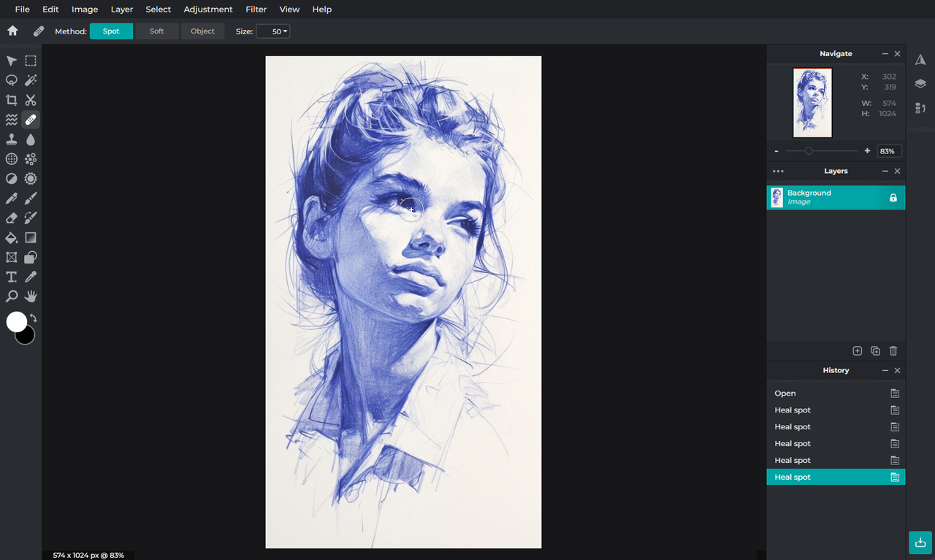Grab the Hand tool

[x=30, y=296]
